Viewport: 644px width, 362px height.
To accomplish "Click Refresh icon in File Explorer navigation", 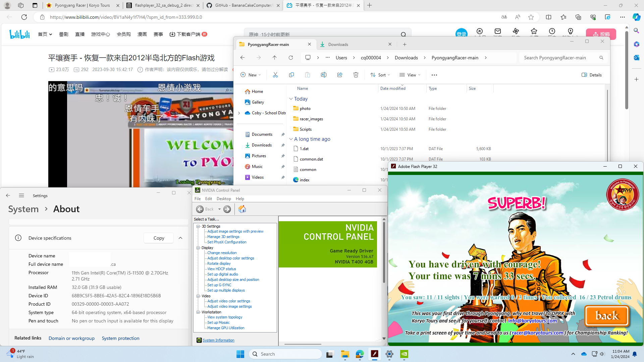I will pyautogui.click(x=291, y=58).
